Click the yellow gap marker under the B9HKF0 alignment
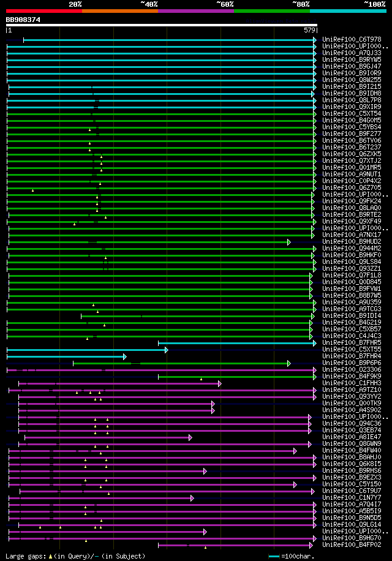The height and width of the screenshot is (561, 392). pos(105,258)
